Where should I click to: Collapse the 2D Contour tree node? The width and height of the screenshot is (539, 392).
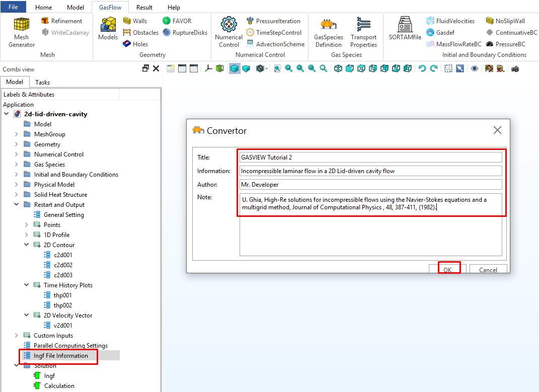pyautogui.click(x=27, y=245)
